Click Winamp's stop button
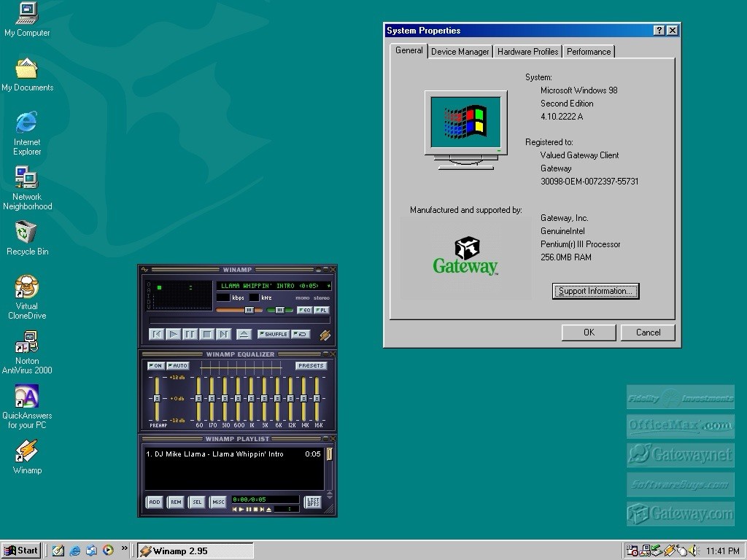 coord(206,334)
